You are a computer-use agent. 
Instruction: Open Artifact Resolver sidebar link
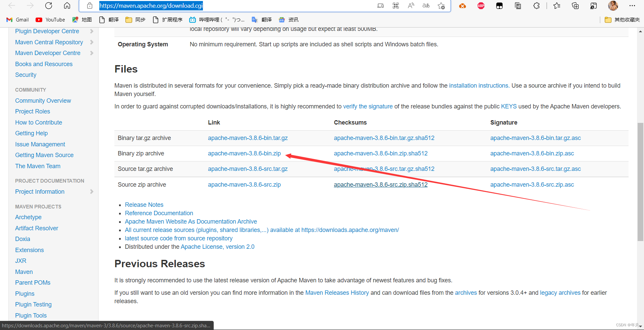pyautogui.click(x=37, y=228)
